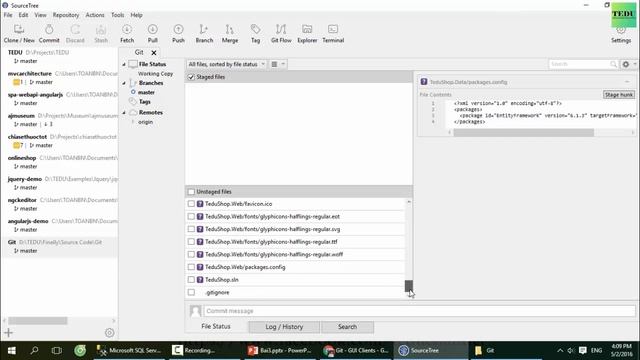Click the Discard toolbar icon
640x360 pixels.
coord(75,33)
